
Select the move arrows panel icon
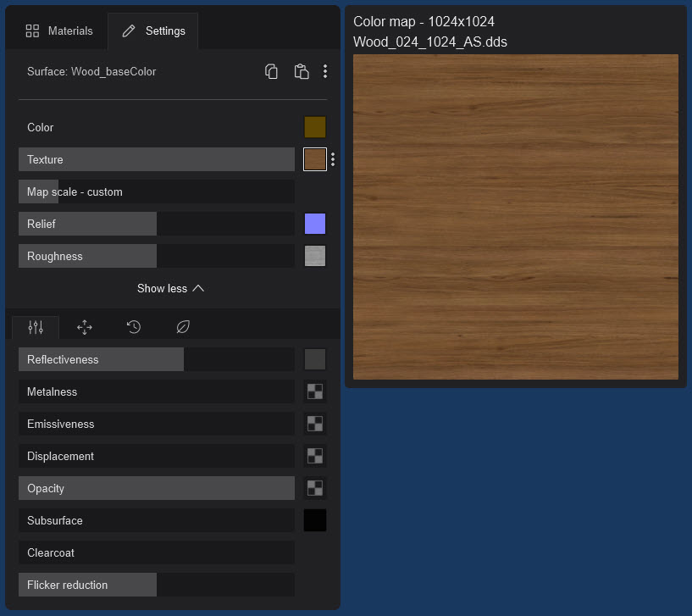84,326
